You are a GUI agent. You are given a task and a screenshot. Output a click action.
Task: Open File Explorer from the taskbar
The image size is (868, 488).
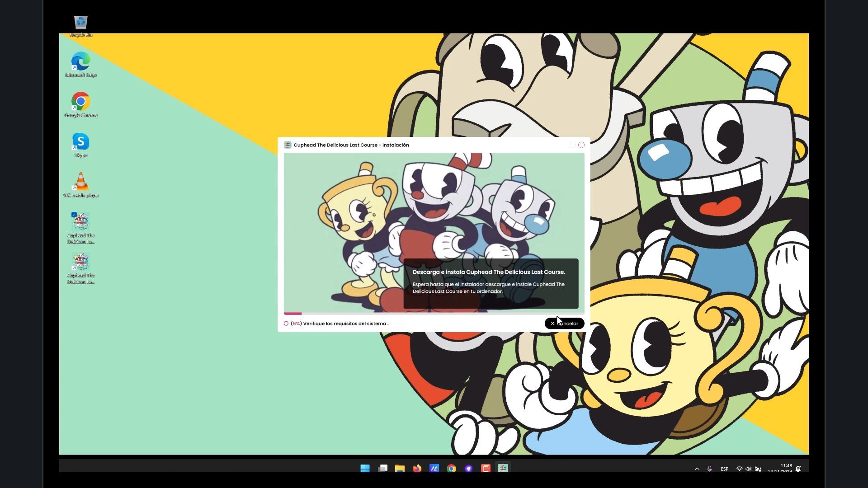tap(400, 469)
